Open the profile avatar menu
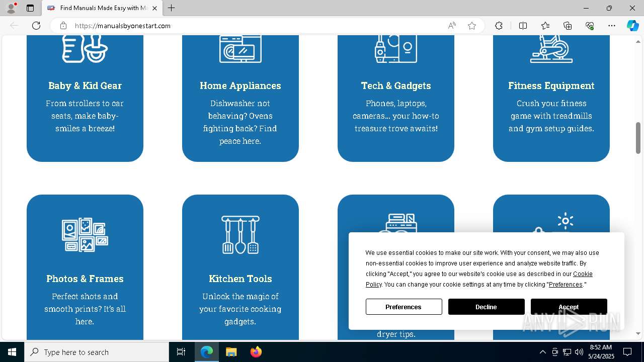This screenshot has width=644, height=362. (x=11, y=8)
